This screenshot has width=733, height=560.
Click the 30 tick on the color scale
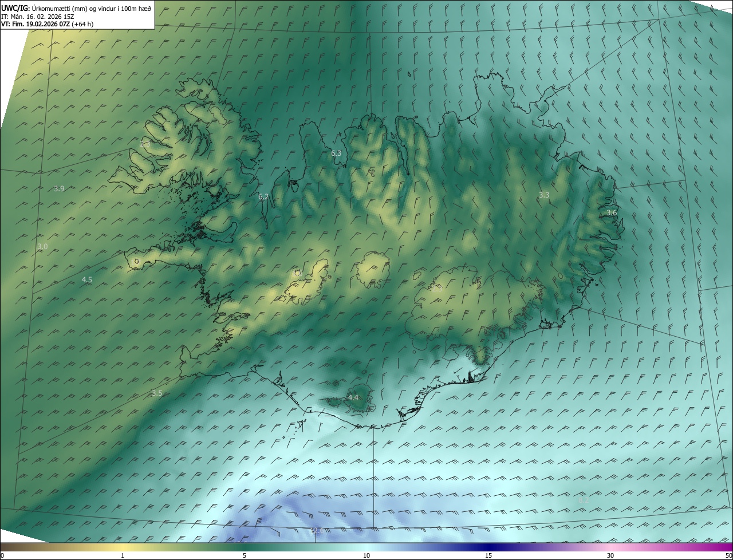(610, 556)
